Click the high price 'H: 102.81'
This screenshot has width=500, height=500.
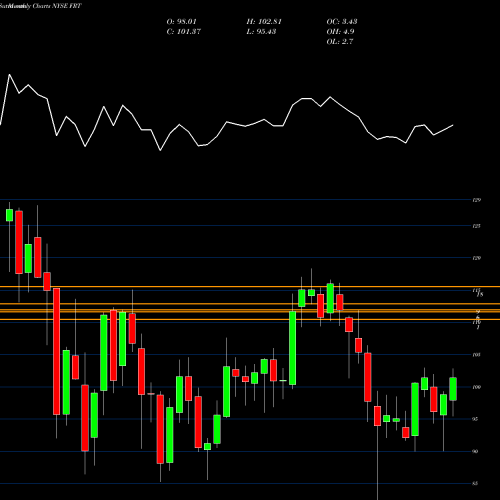264,22
